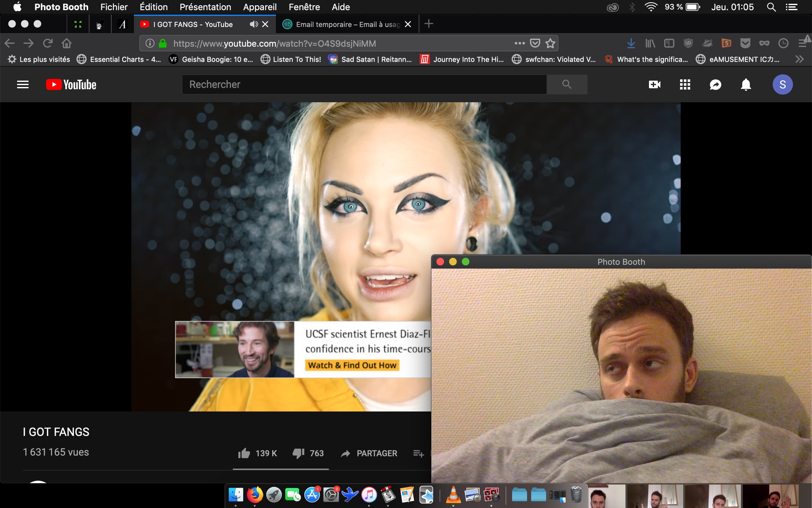This screenshot has height=508, width=812.
Task: Open the Listen To This! bookmark
Action: (291, 59)
